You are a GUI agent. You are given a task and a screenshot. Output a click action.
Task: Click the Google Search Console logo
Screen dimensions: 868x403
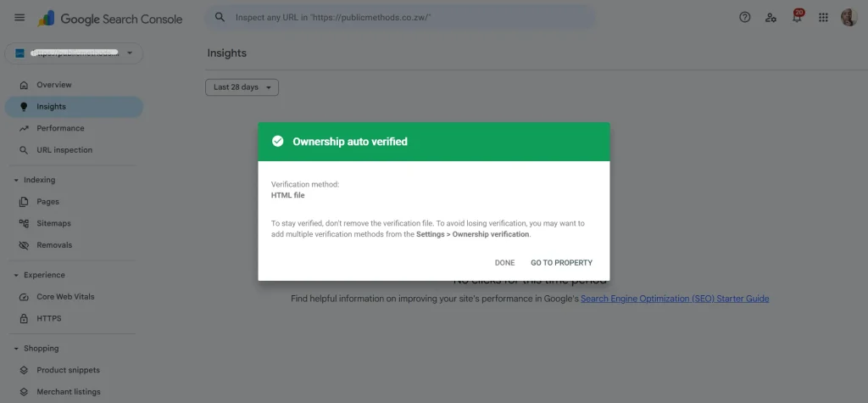coord(110,19)
